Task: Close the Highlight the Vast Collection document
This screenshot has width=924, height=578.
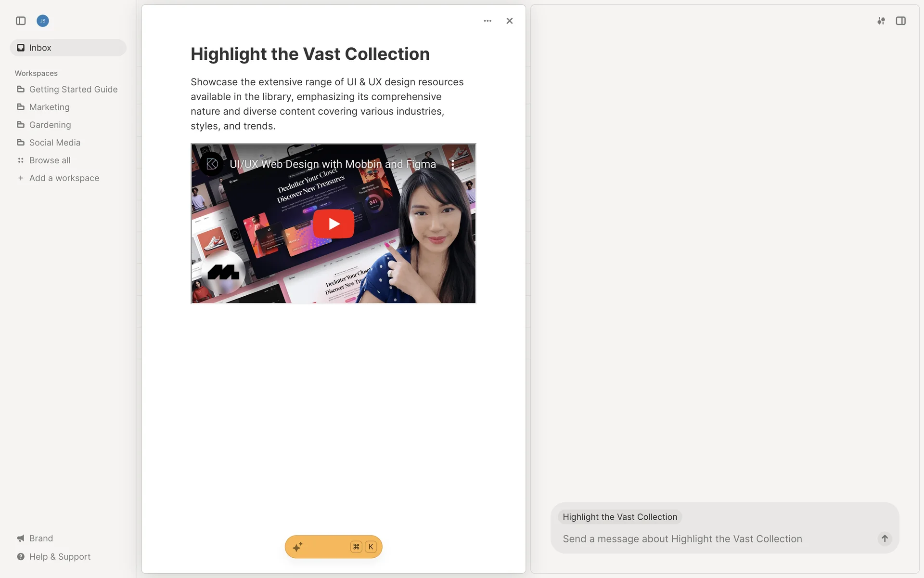Action: (510, 21)
